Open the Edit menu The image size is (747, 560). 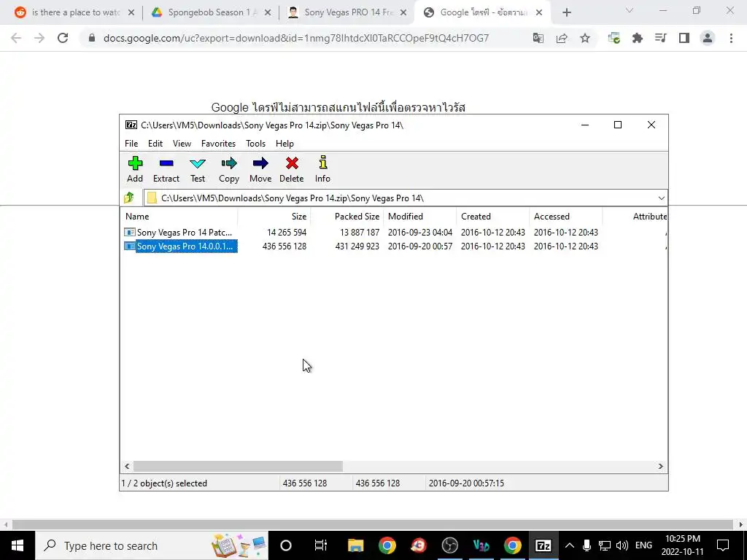[x=155, y=144]
